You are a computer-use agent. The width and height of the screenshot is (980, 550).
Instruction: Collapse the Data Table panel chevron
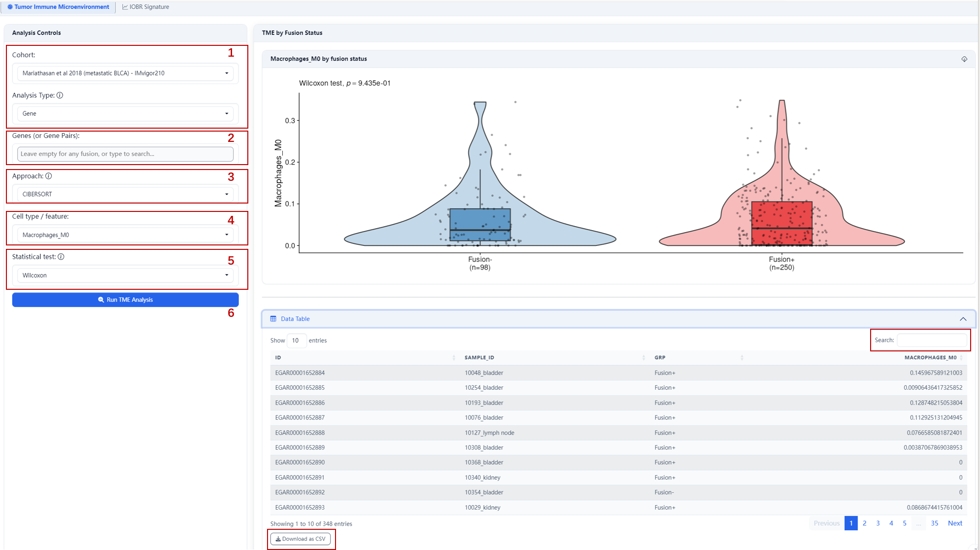pyautogui.click(x=963, y=319)
